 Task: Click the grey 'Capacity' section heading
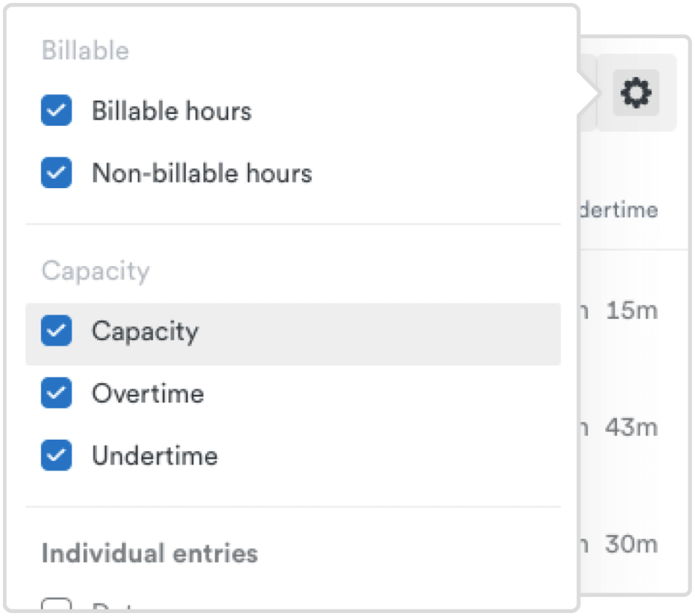pos(96,271)
